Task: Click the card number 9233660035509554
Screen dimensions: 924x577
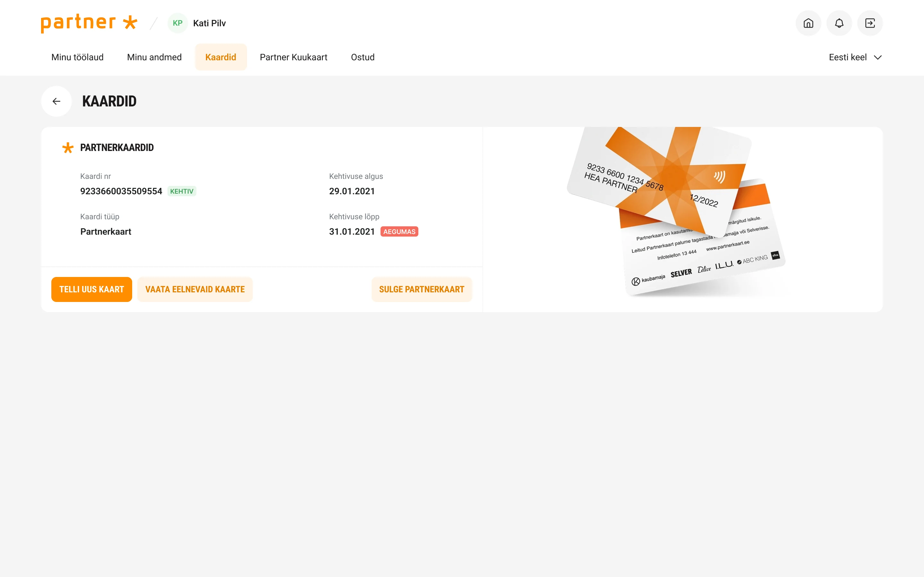Action: point(121,191)
